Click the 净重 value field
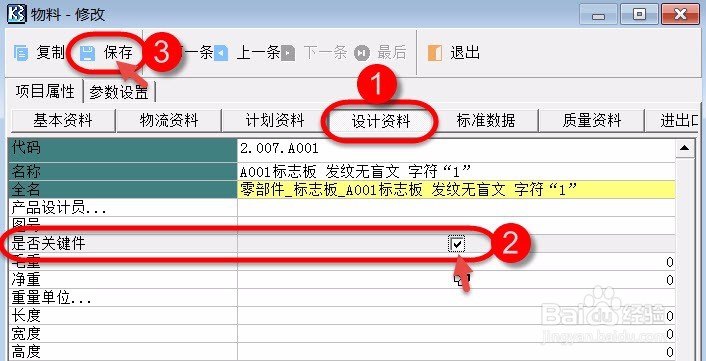 (456, 280)
